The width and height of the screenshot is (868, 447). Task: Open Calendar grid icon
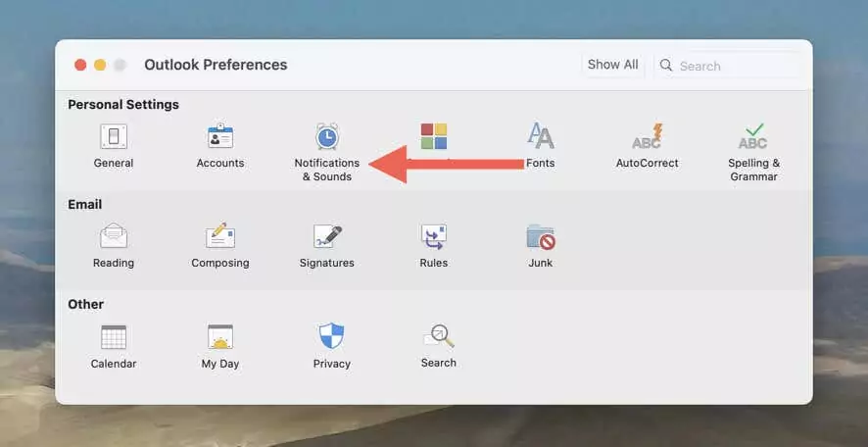click(114, 337)
